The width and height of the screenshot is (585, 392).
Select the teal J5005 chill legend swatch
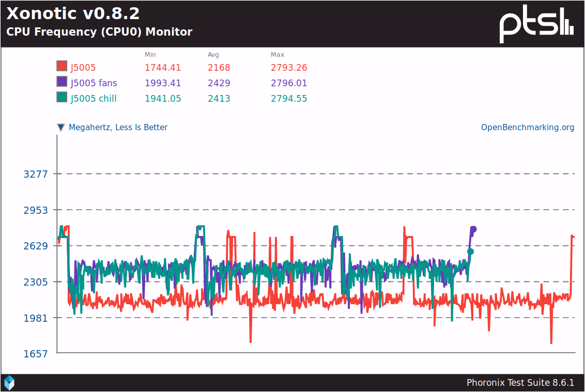pos(61,97)
